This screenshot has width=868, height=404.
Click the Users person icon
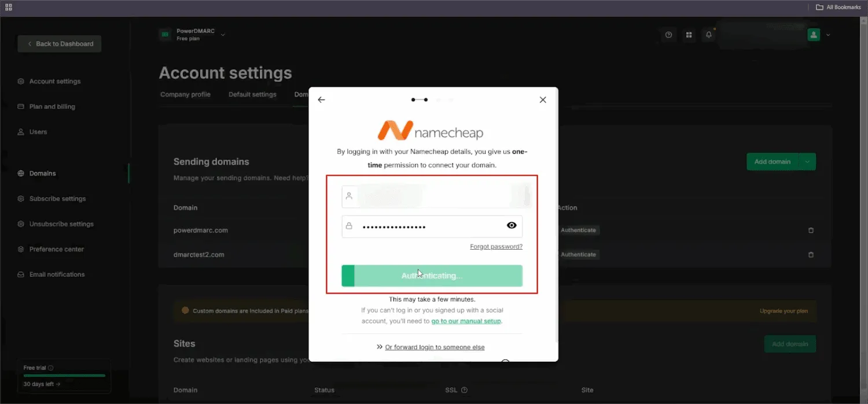[x=21, y=132]
